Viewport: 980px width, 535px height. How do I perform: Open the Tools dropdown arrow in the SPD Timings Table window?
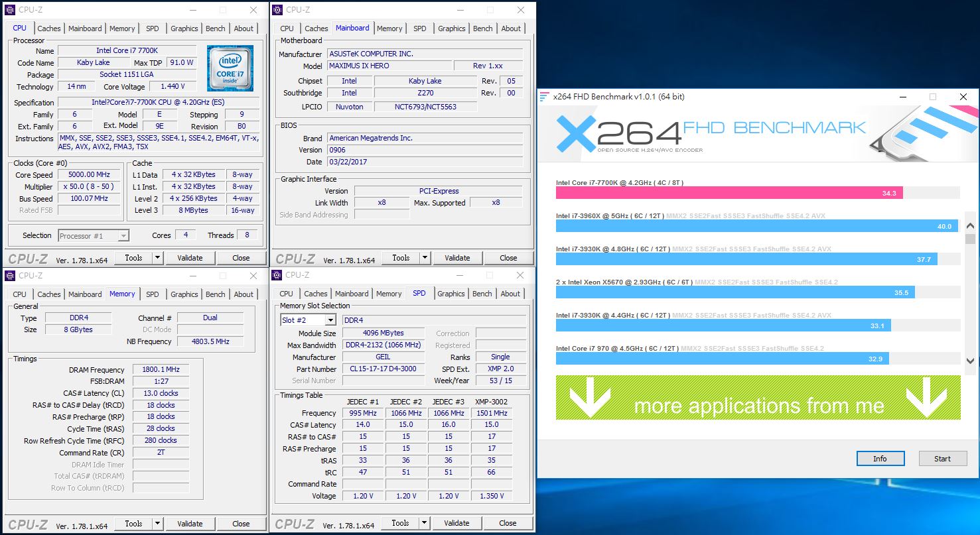(x=425, y=523)
